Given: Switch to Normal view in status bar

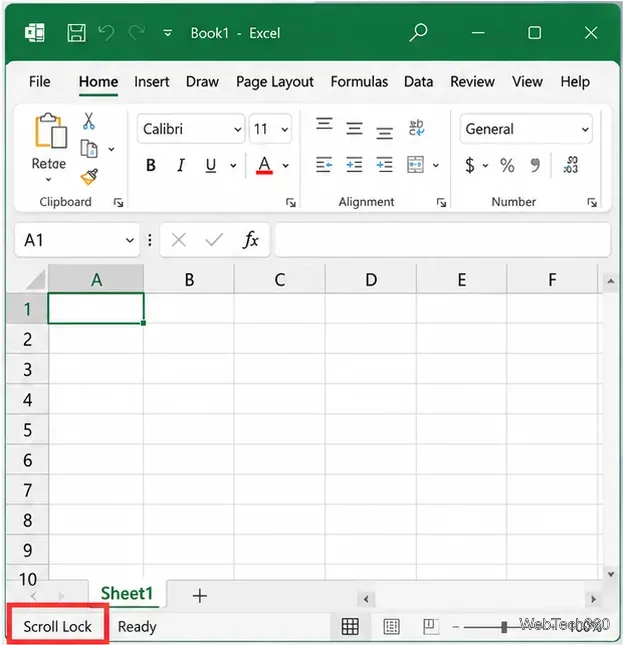Looking at the screenshot, I should pyautogui.click(x=350, y=626).
